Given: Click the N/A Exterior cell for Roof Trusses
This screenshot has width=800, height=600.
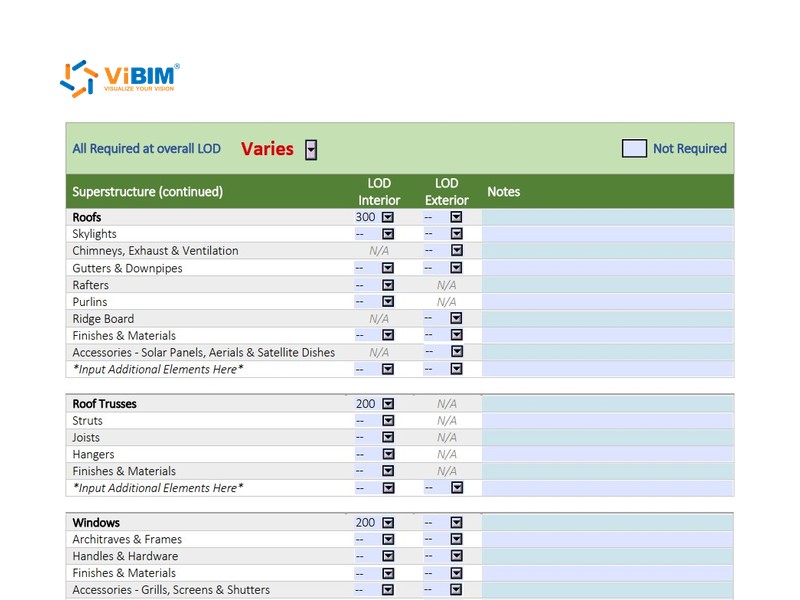Looking at the screenshot, I should [x=446, y=404].
